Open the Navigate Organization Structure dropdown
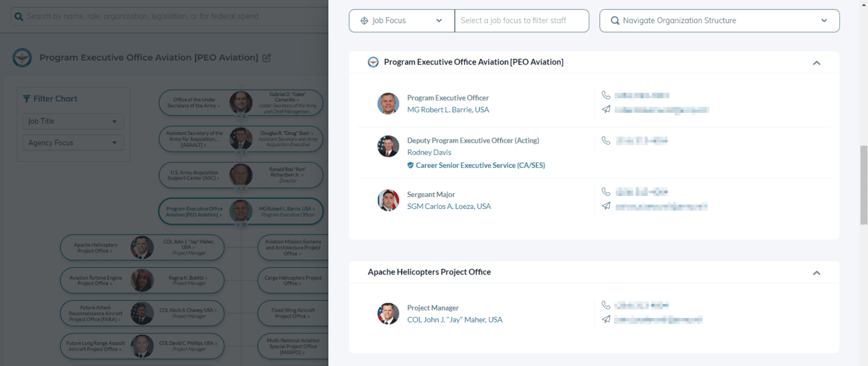This screenshot has height=366, width=868. pyautogui.click(x=824, y=20)
